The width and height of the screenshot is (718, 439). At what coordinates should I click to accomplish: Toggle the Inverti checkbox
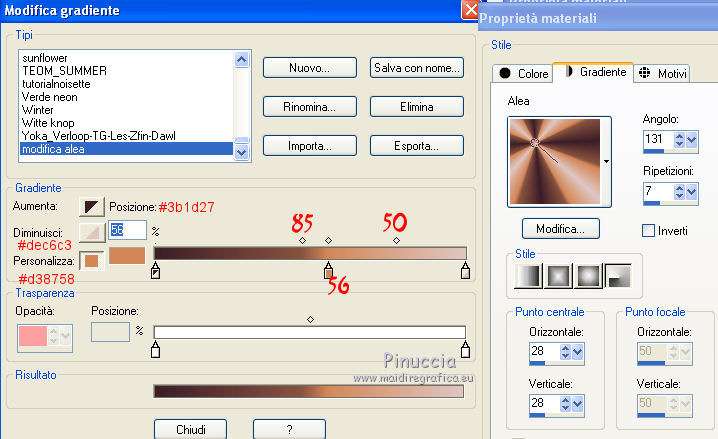tap(648, 230)
